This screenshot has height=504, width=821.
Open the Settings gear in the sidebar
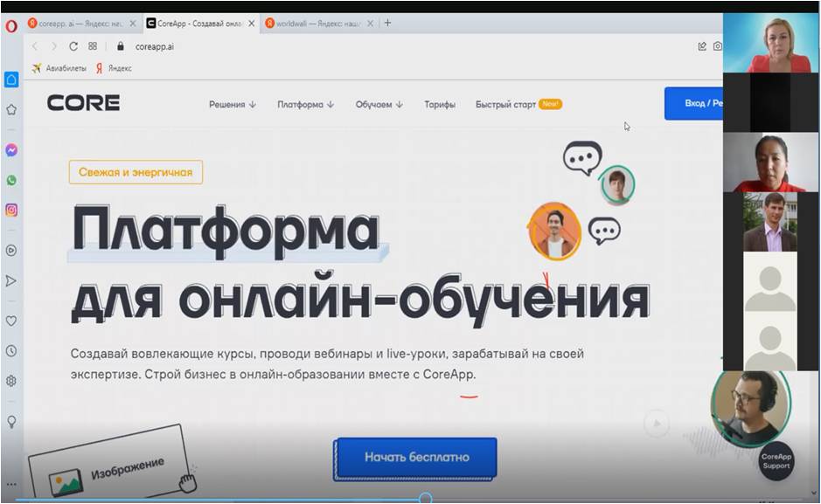tap(11, 381)
